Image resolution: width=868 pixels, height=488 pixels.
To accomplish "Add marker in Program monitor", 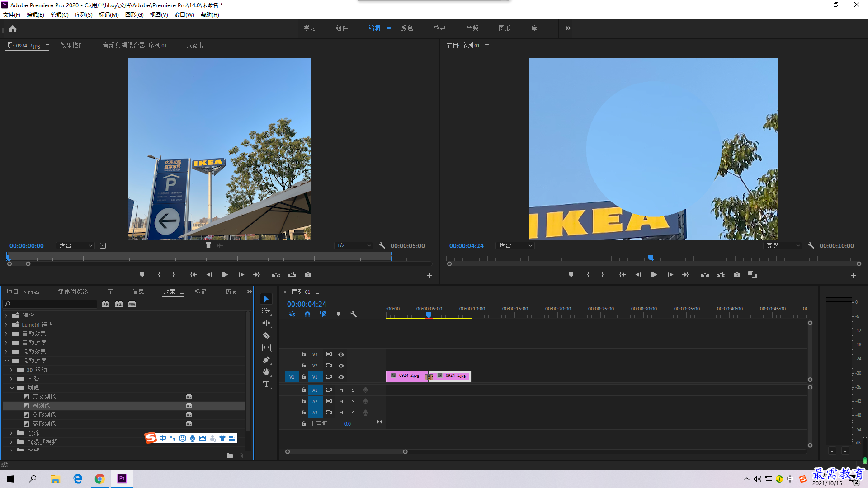I will click(571, 275).
